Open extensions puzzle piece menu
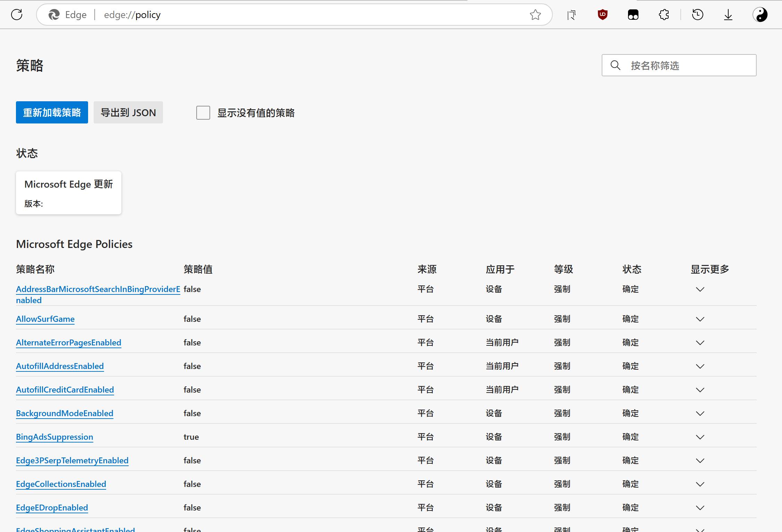The width and height of the screenshot is (782, 532). point(664,15)
